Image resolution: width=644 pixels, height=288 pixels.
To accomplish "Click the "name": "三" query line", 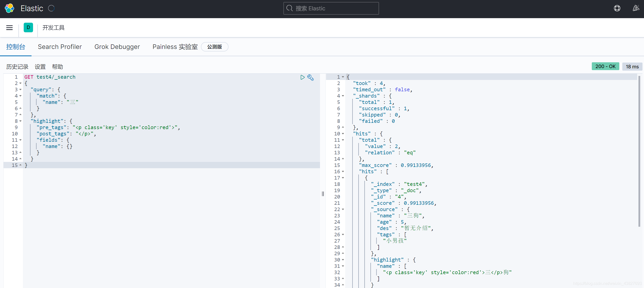I will pos(61,102).
